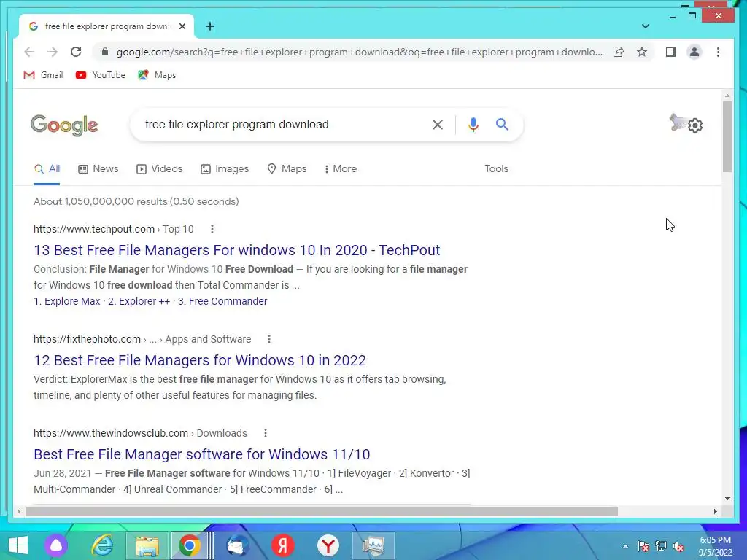Open Gmail bookmark
Viewport: 747px width, 560px height.
coord(43,75)
